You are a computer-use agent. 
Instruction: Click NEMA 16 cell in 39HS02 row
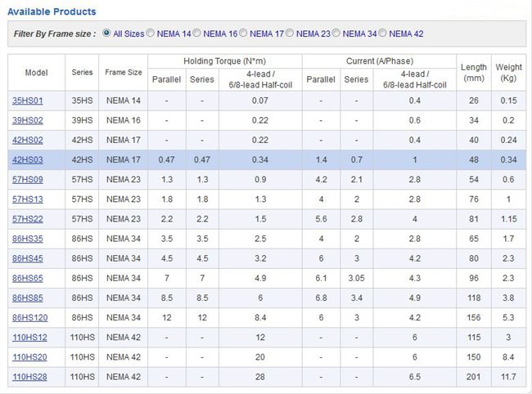[123, 120]
